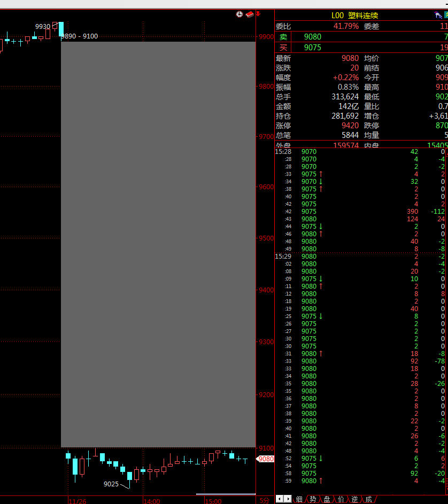Click the 9500 price axis label
The width and height of the screenshot is (448, 504).
pyautogui.click(x=266, y=238)
